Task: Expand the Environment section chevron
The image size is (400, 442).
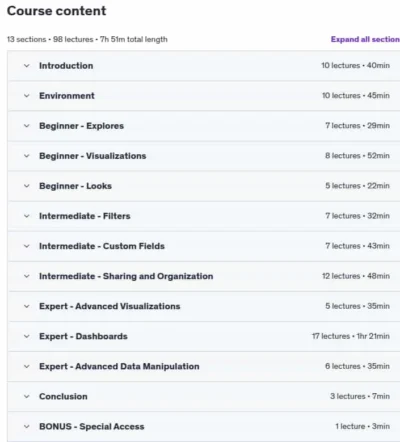Action: click(27, 96)
